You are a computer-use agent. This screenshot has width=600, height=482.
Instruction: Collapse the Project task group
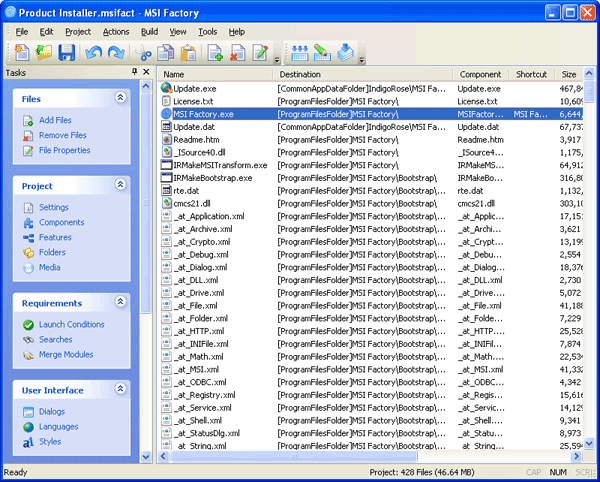point(121,185)
